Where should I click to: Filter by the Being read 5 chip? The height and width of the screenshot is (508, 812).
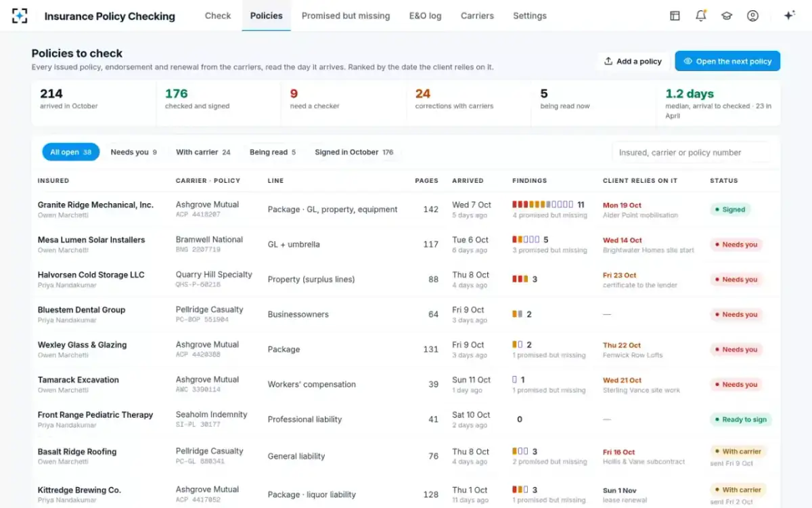coord(273,152)
